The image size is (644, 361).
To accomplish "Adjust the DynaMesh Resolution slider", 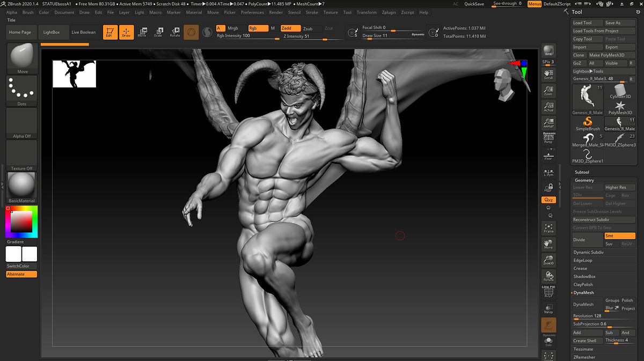I will 604,316.
